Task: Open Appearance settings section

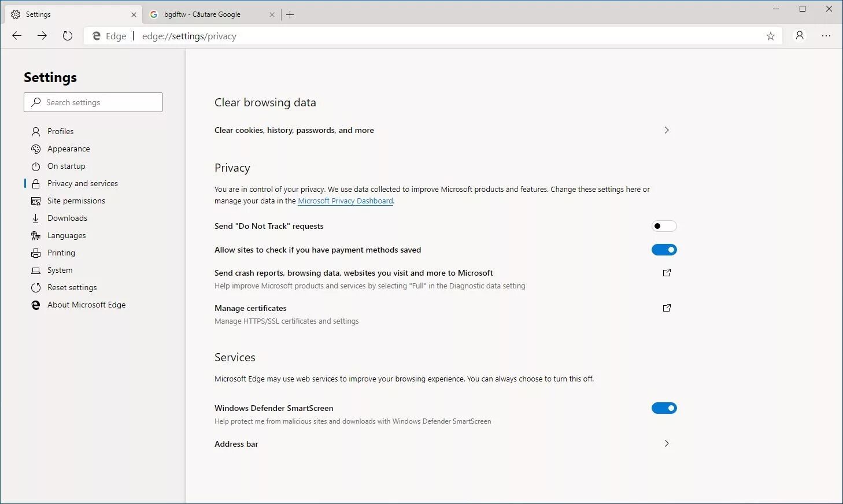Action: [x=69, y=149]
